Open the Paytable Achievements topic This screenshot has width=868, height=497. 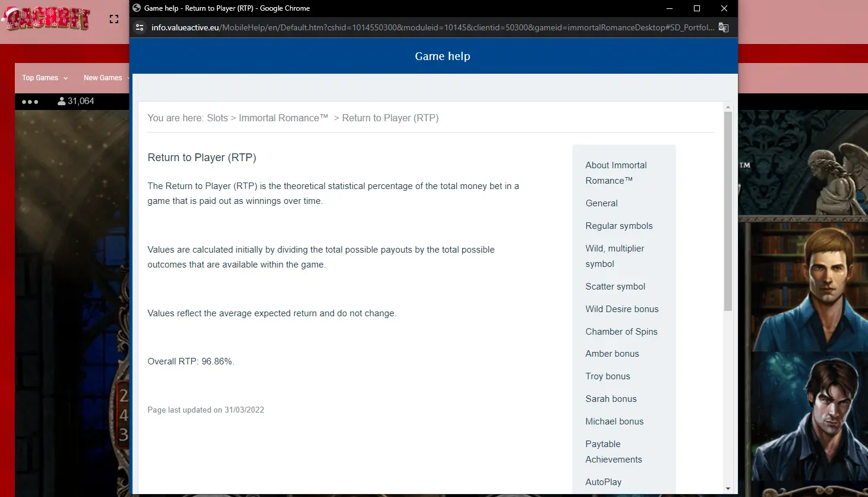click(614, 452)
